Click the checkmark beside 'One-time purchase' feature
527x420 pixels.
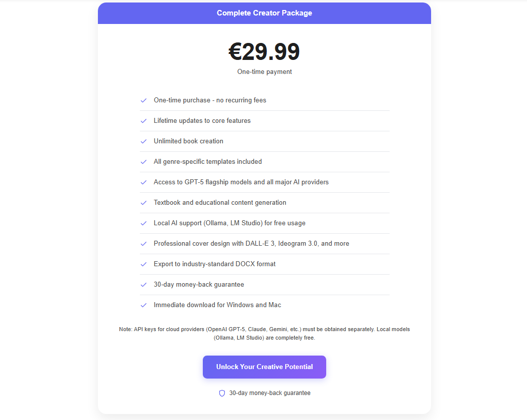click(144, 100)
